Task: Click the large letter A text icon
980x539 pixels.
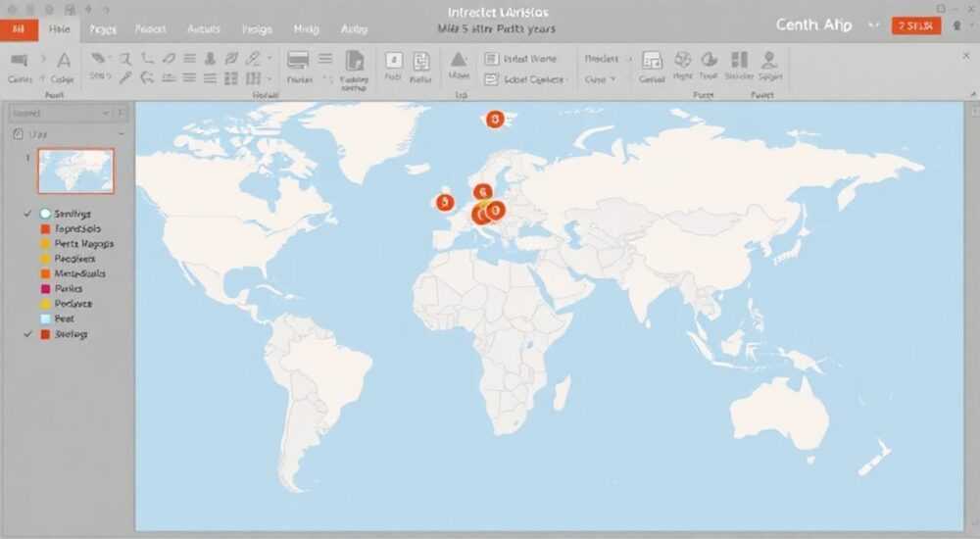Action: 64,60
